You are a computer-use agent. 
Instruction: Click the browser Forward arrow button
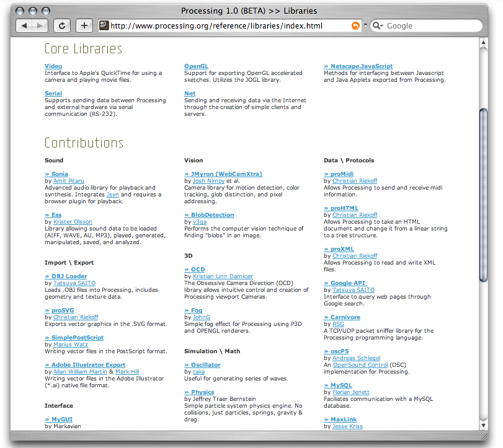[x=40, y=26]
